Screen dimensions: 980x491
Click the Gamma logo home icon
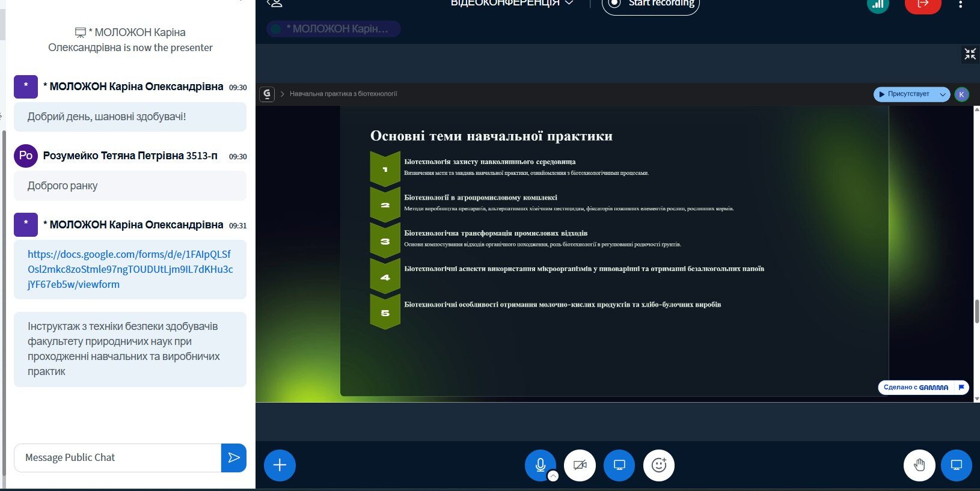click(x=267, y=94)
